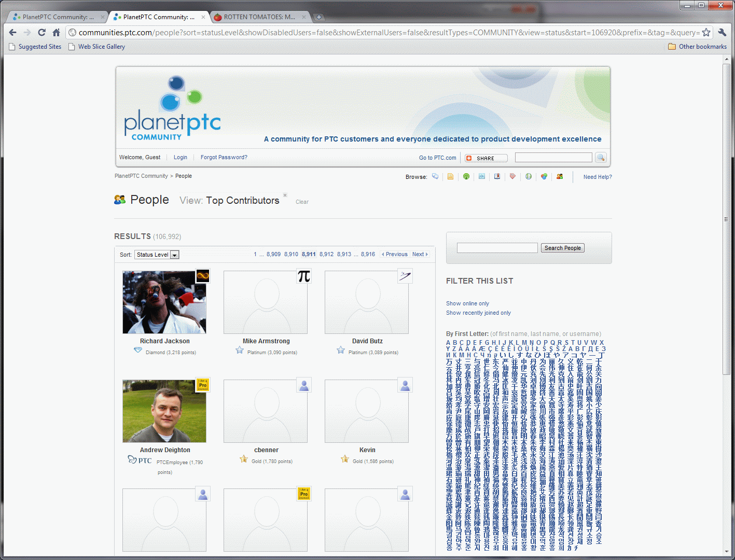
Task: Go to last results page 8,916
Action: pyautogui.click(x=368, y=254)
